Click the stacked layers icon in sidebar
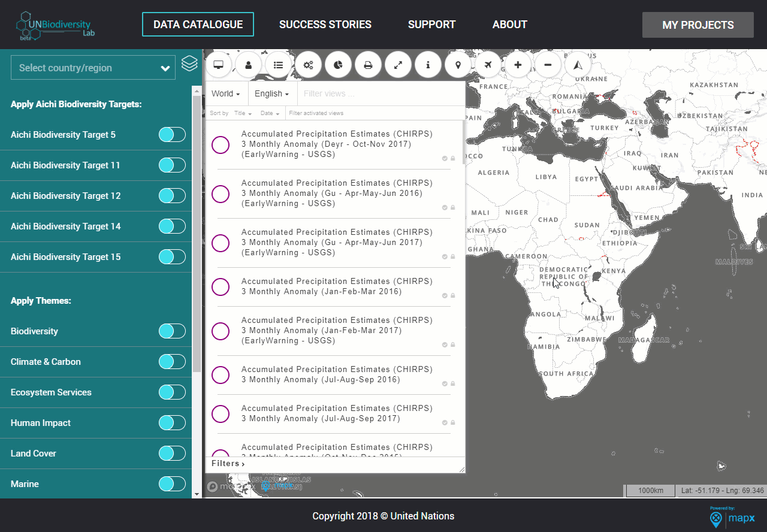 (189, 63)
